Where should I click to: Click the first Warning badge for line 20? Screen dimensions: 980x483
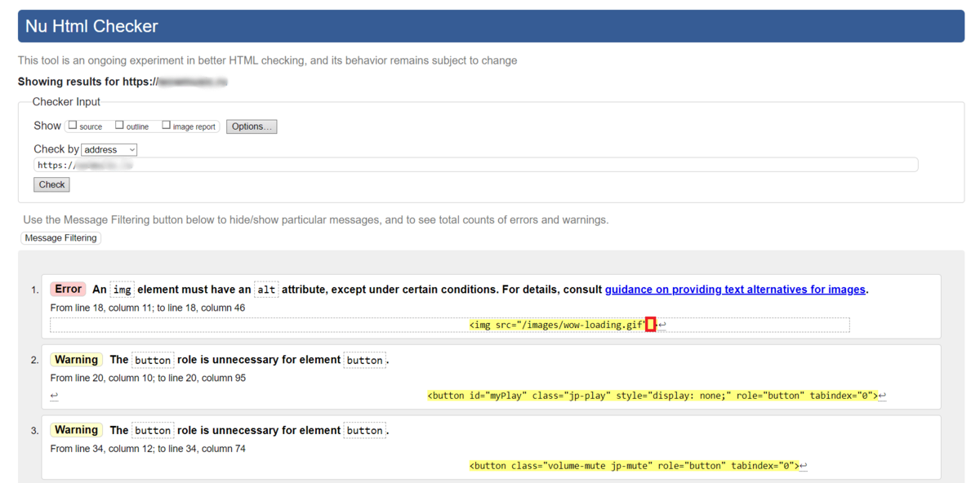[76, 360]
